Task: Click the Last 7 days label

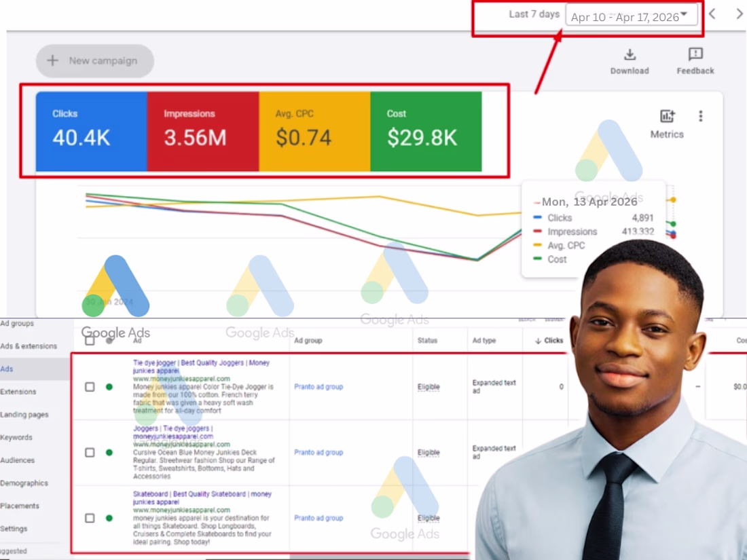Action: tap(534, 14)
